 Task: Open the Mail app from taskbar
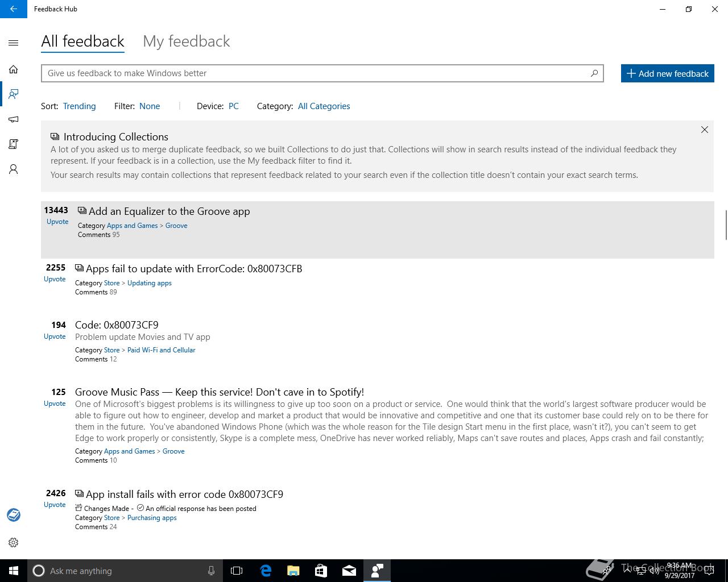pyautogui.click(x=349, y=571)
